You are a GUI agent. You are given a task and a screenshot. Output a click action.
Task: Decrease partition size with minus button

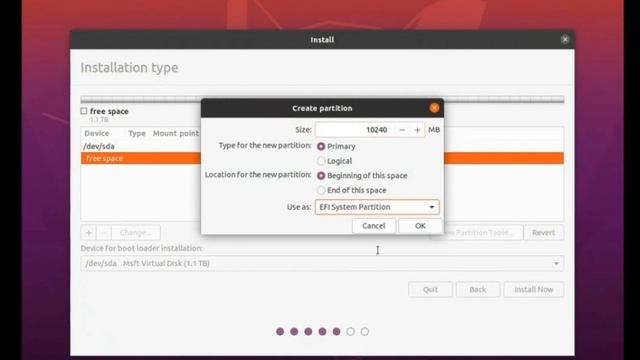(x=402, y=130)
